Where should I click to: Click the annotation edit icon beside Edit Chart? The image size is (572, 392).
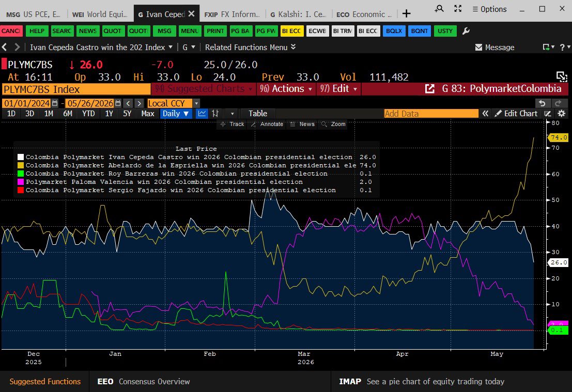pyautogui.click(x=548, y=114)
